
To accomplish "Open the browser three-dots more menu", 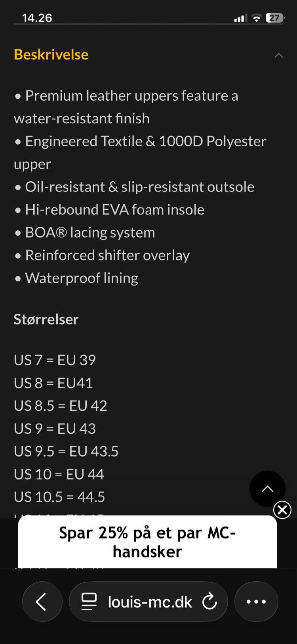I will 256,602.
